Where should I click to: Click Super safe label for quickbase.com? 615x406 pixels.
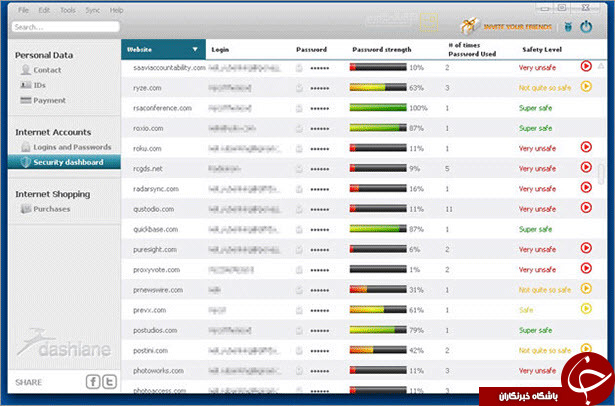535,229
